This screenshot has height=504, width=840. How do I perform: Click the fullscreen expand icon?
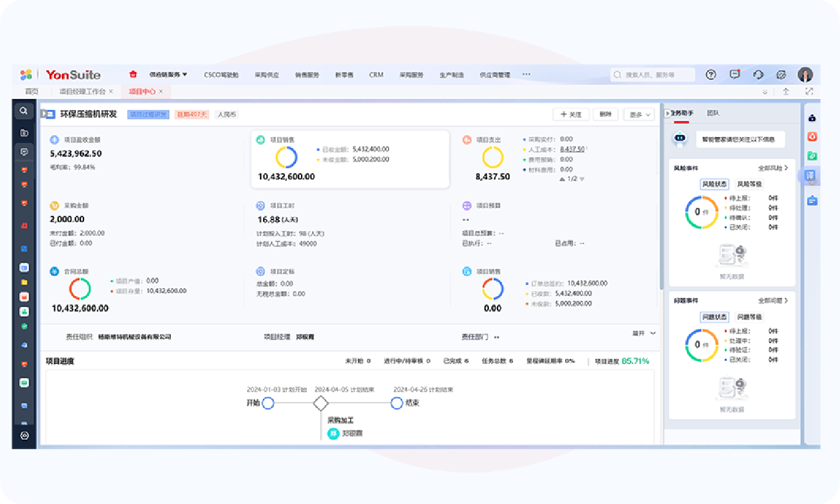[808, 92]
